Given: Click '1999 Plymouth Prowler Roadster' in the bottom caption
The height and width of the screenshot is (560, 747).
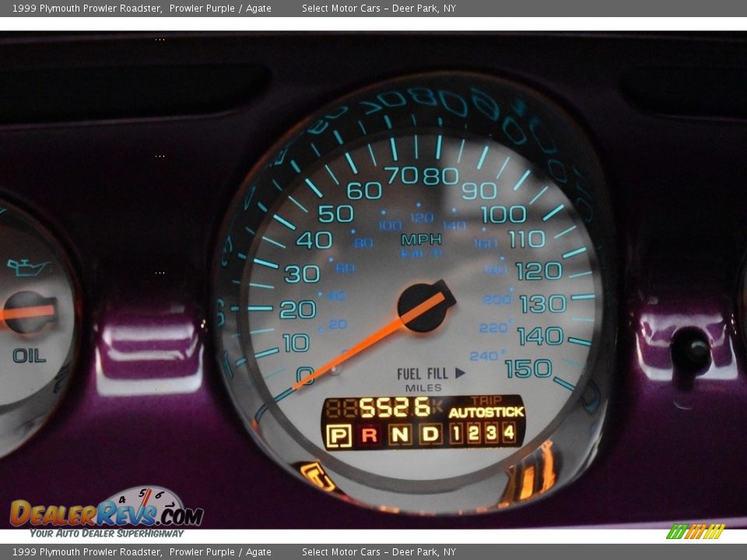Looking at the screenshot, I should (x=86, y=552).
